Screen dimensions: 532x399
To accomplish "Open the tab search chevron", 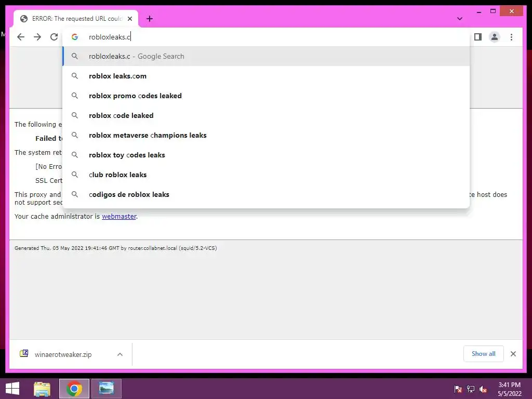I will (x=460, y=19).
